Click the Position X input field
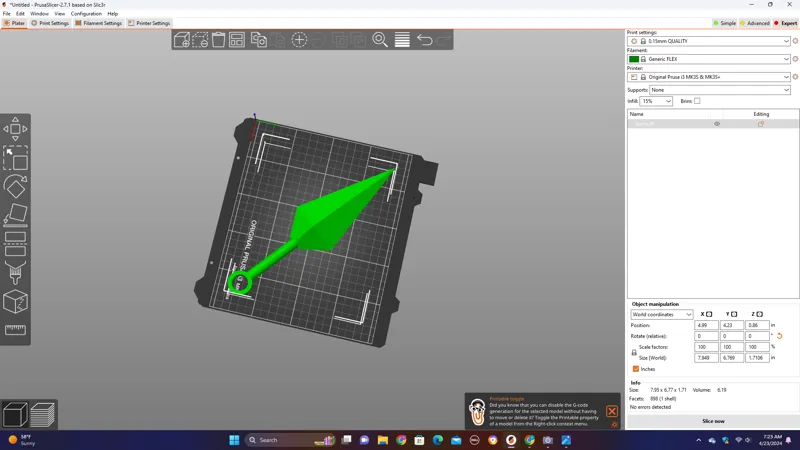Viewport: 800px width, 450px height. pos(706,325)
